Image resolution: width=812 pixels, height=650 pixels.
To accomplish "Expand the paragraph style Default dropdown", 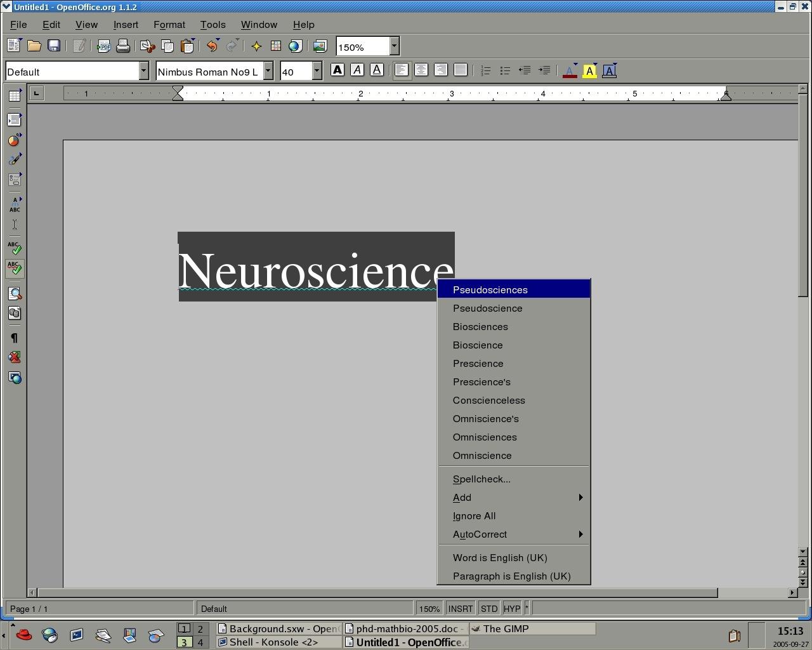I will 143,71.
